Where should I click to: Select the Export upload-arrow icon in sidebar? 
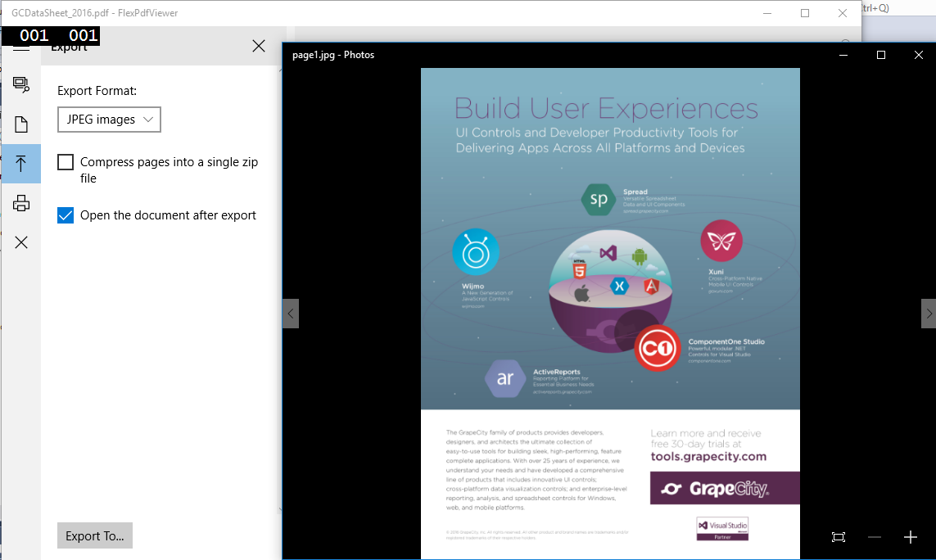coord(21,164)
